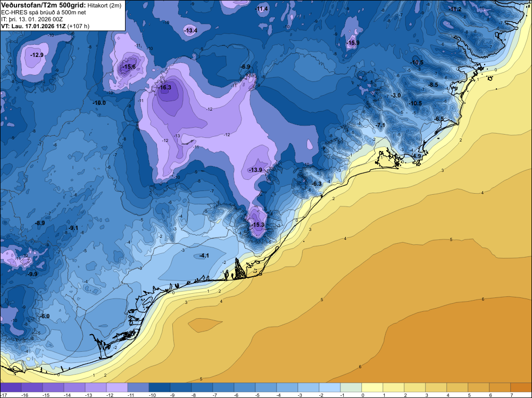Select the -10.0 temperature label

tap(99, 103)
